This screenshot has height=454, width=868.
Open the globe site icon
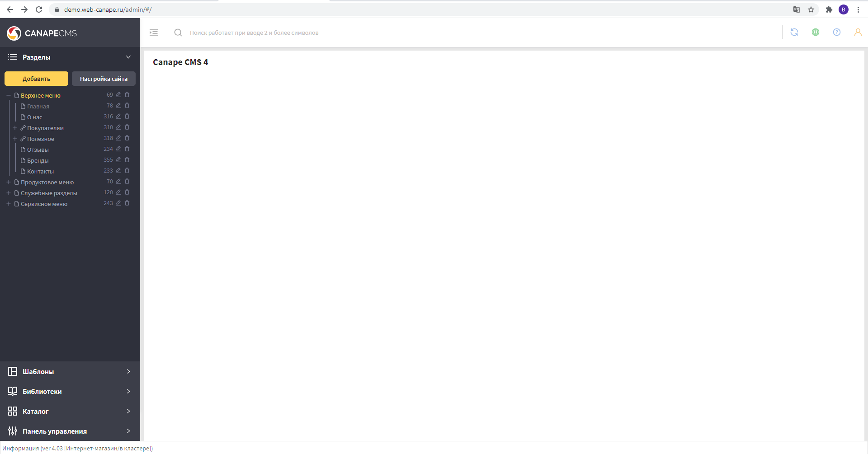click(x=815, y=33)
